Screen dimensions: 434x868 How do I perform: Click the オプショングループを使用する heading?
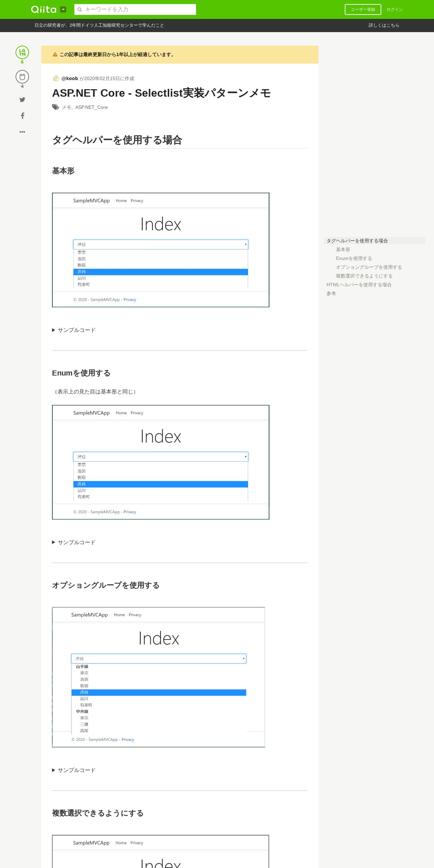(106, 585)
